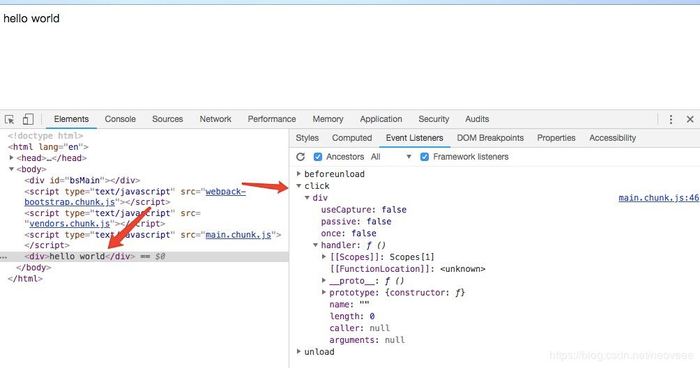
Task: Select the Event Listeners pane tab
Action: point(414,138)
